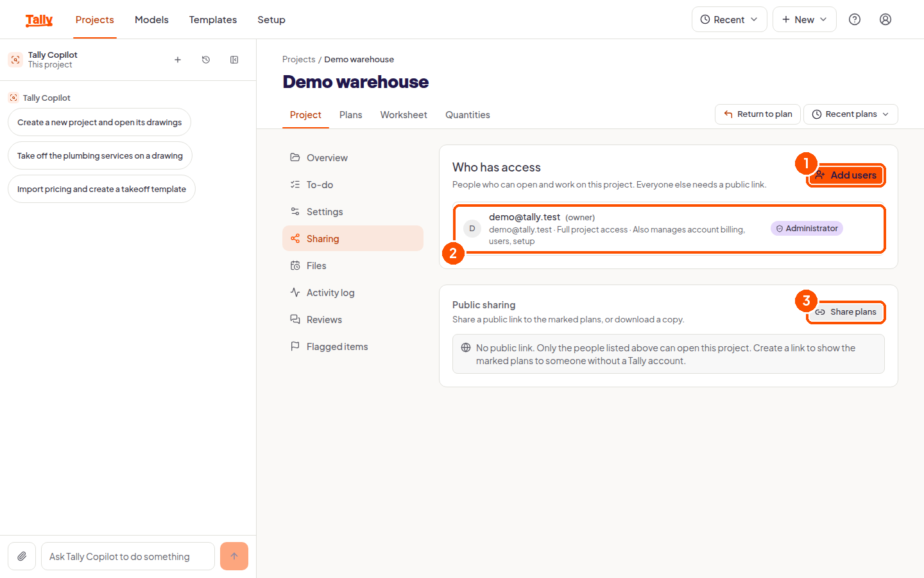The image size is (924, 578).
Task: Switch to the Quantities tab
Action: click(x=468, y=115)
